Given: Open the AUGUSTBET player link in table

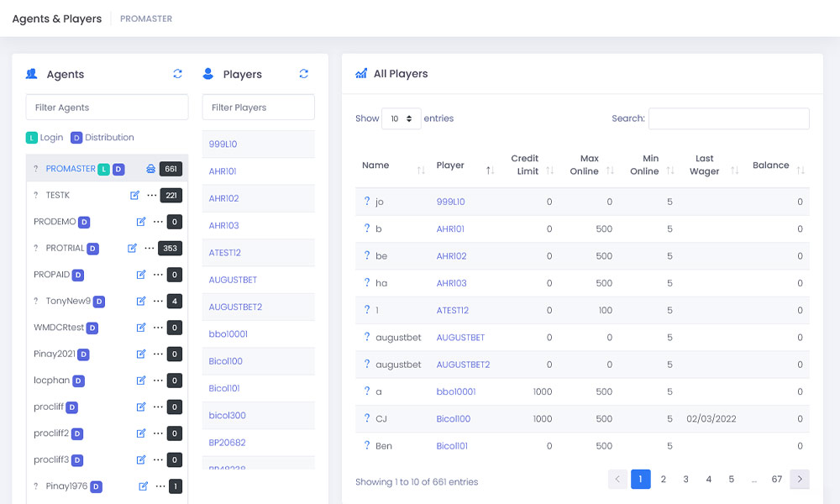Looking at the screenshot, I should [x=460, y=338].
